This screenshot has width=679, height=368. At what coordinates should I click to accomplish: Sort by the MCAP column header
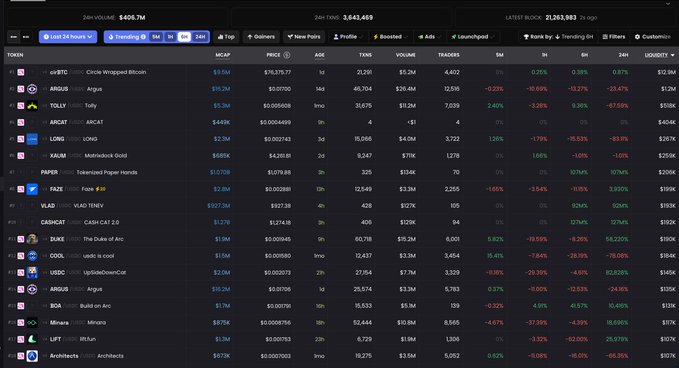tap(223, 55)
